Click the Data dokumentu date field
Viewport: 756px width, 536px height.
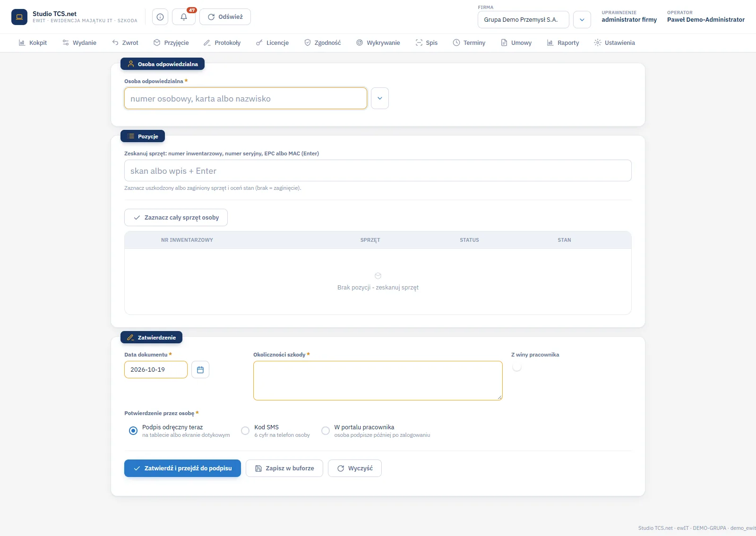click(156, 370)
